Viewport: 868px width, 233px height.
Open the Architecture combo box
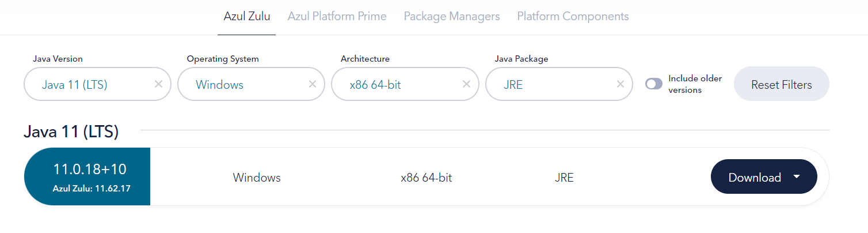tap(405, 84)
